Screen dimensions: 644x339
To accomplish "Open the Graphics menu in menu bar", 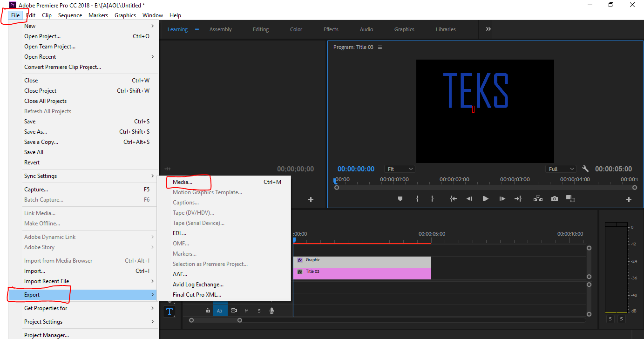I will [125, 15].
